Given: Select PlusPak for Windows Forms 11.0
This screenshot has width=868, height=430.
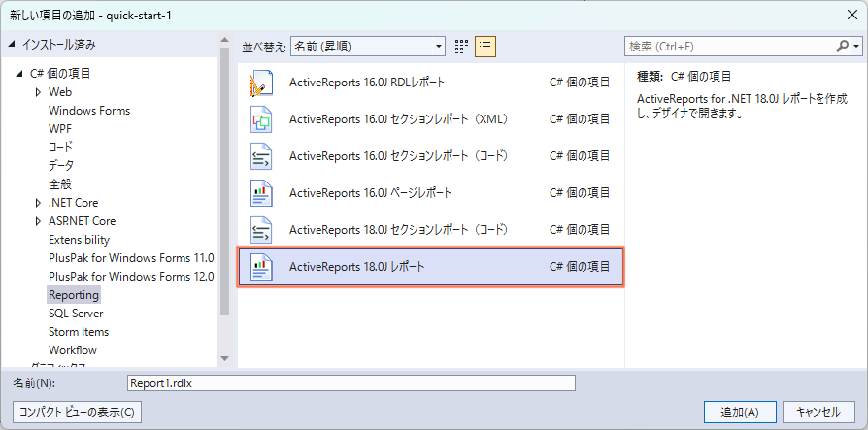Looking at the screenshot, I should (131, 258).
